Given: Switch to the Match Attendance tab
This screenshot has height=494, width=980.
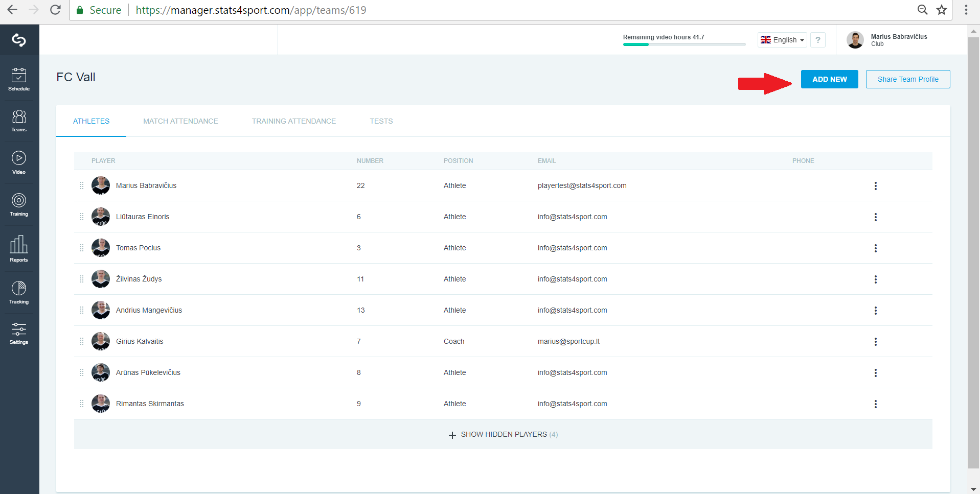Looking at the screenshot, I should coord(180,121).
